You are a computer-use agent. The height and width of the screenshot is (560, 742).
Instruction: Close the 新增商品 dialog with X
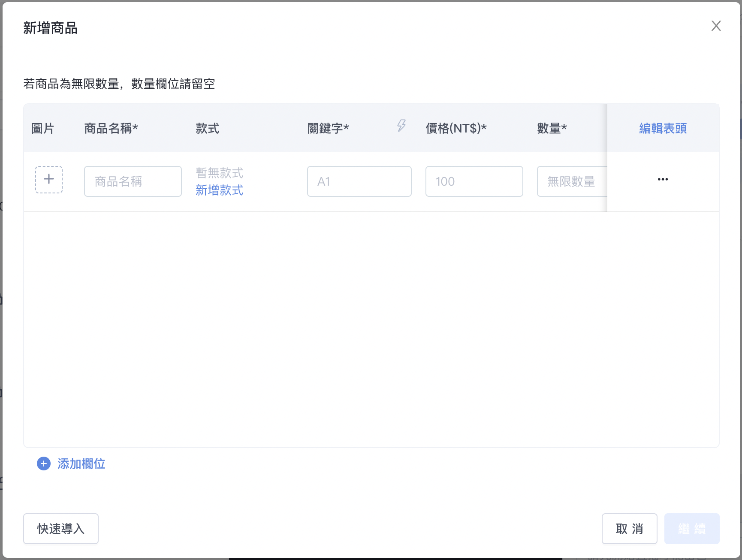(x=716, y=26)
